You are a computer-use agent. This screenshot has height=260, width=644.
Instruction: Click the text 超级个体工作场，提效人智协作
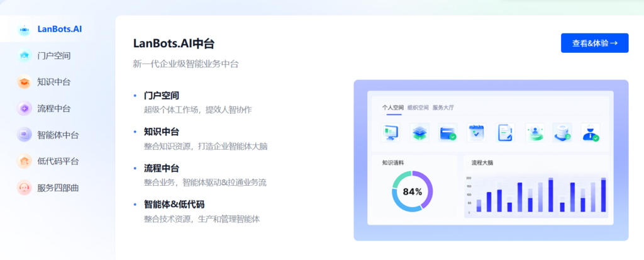tap(198, 110)
